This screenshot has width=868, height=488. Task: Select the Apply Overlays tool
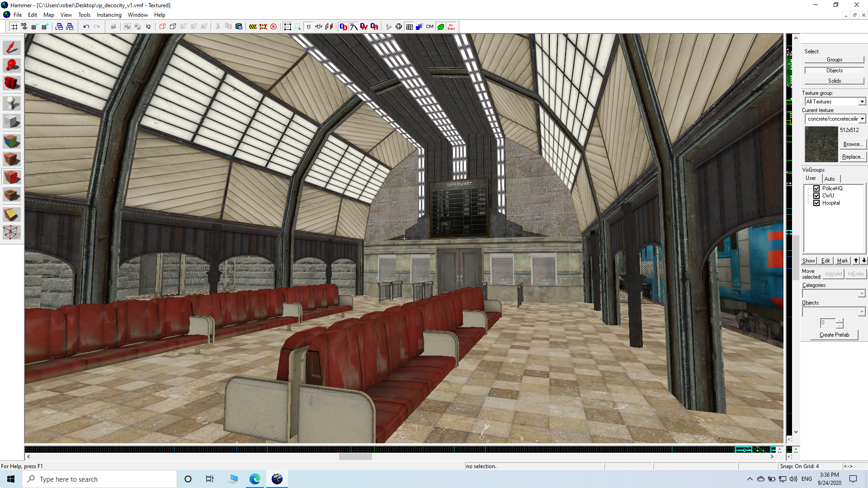pos(12,195)
